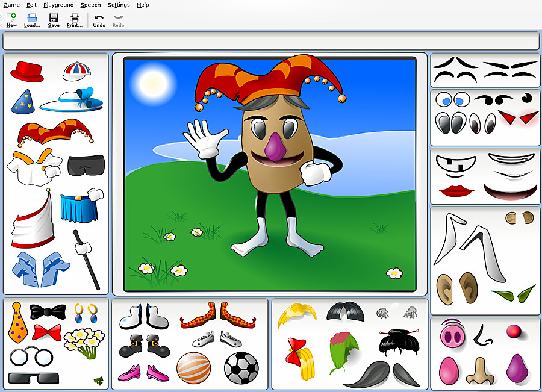Pick the jester hat in the hats panel
This screenshot has width=542, height=392.
(55, 132)
